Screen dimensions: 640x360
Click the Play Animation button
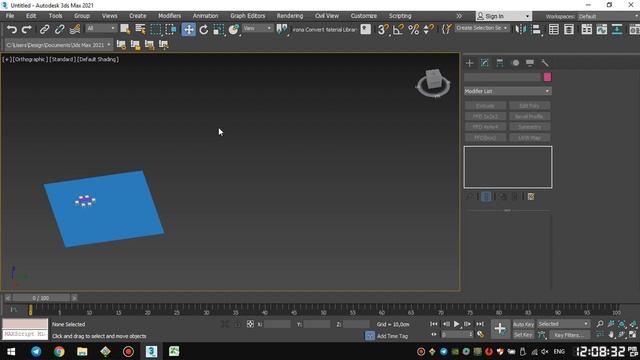pyautogui.click(x=457, y=324)
